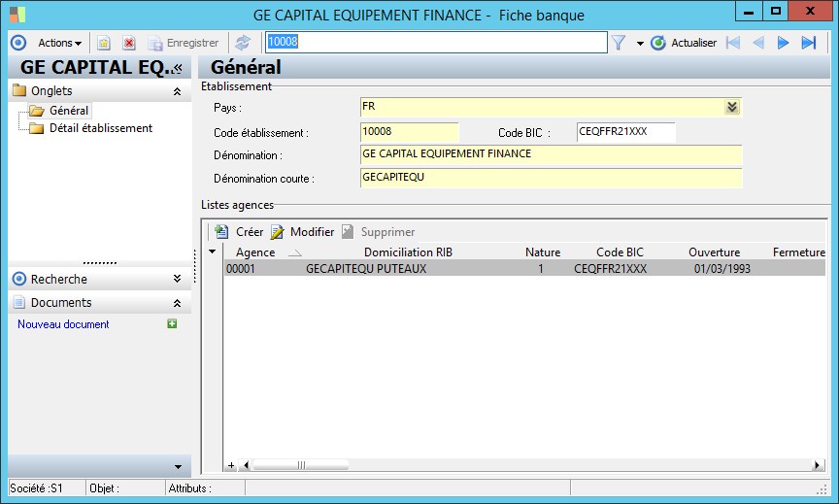Select agency cell 00001
Image resolution: width=839 pixels, height=504 pixels.
coord(240,269)
